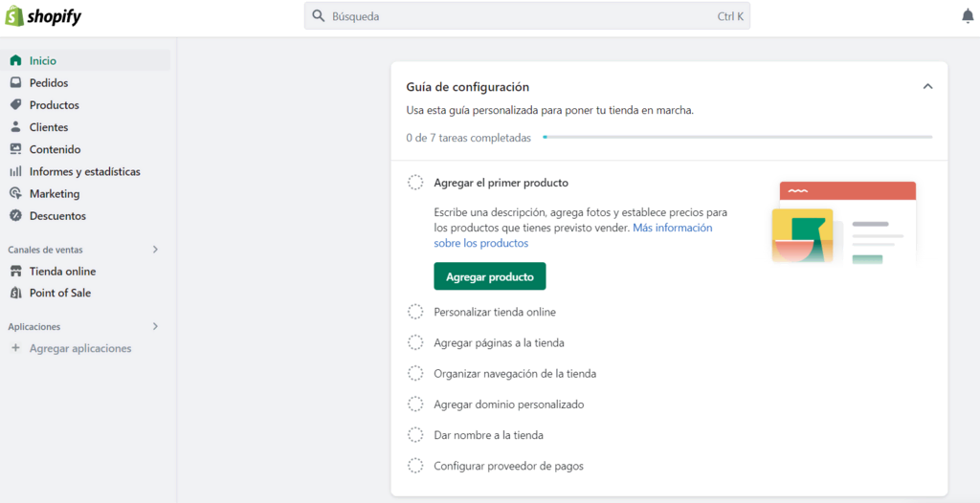
Task: Collapse the Guía de configuración card
Action: (x=927, y=87)
